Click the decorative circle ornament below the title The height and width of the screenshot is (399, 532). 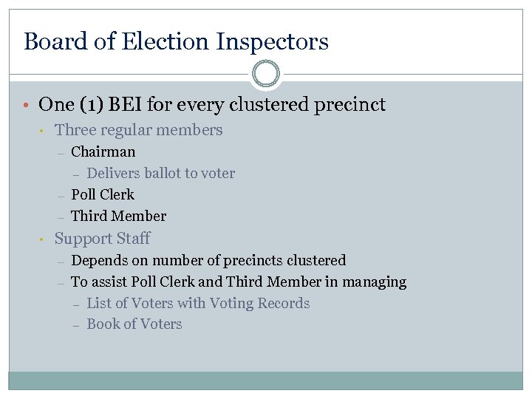coord(266,74)
